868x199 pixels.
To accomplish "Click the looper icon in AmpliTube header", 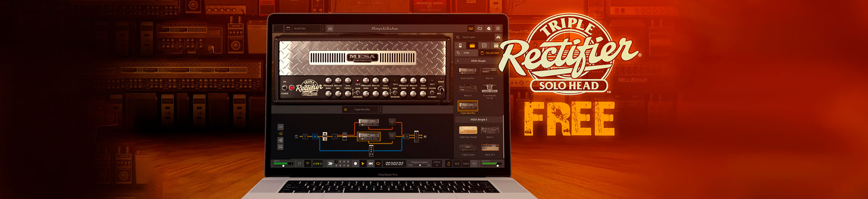I will coord(480,28).
